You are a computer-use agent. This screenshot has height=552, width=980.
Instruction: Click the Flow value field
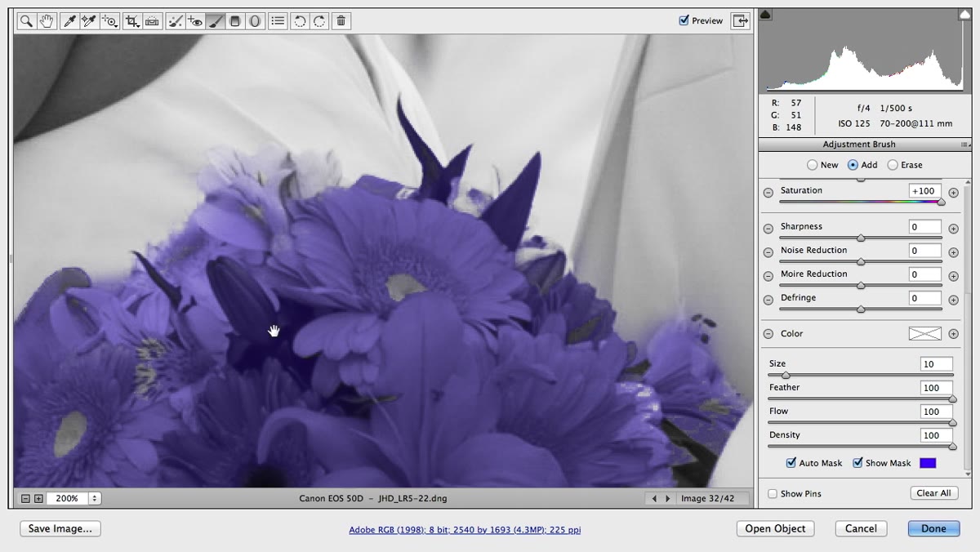coord(937,412)
